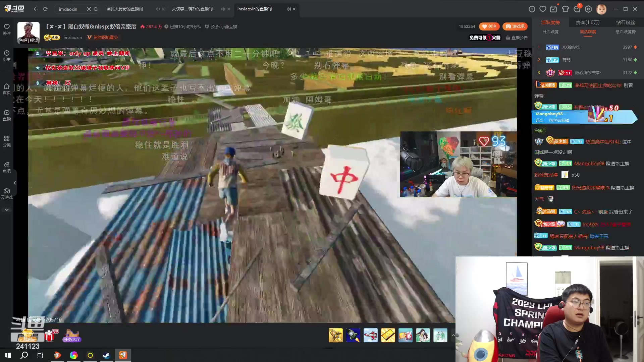This screenshot has width=644, height=362.
Task: Open Windows taskbar search
Action: (x=24, y=355)
